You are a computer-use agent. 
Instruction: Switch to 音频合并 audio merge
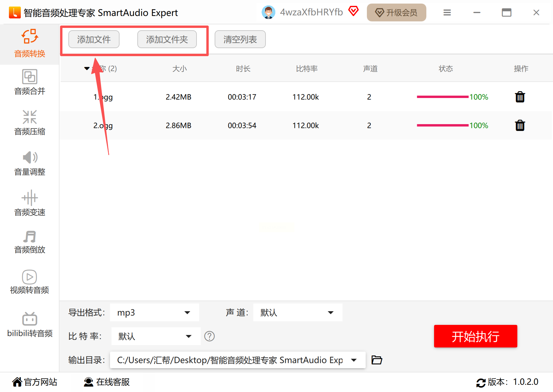point(30,82)
